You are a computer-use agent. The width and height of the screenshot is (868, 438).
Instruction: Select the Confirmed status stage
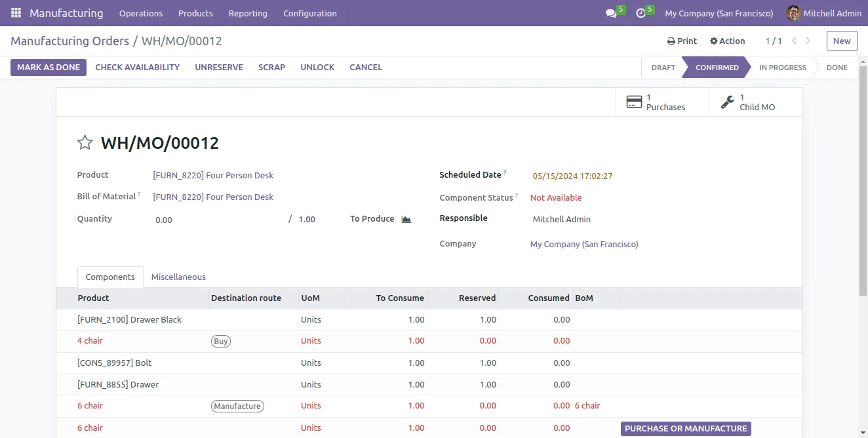(x=717, y=67)
